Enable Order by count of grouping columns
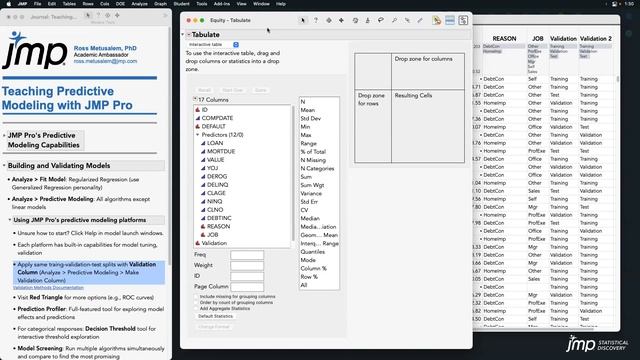This screenshot has width=640, height=360. point(196,302)
